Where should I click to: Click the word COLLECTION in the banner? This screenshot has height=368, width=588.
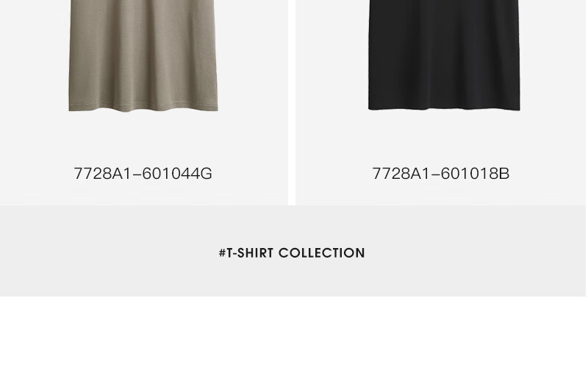[322, 252]
